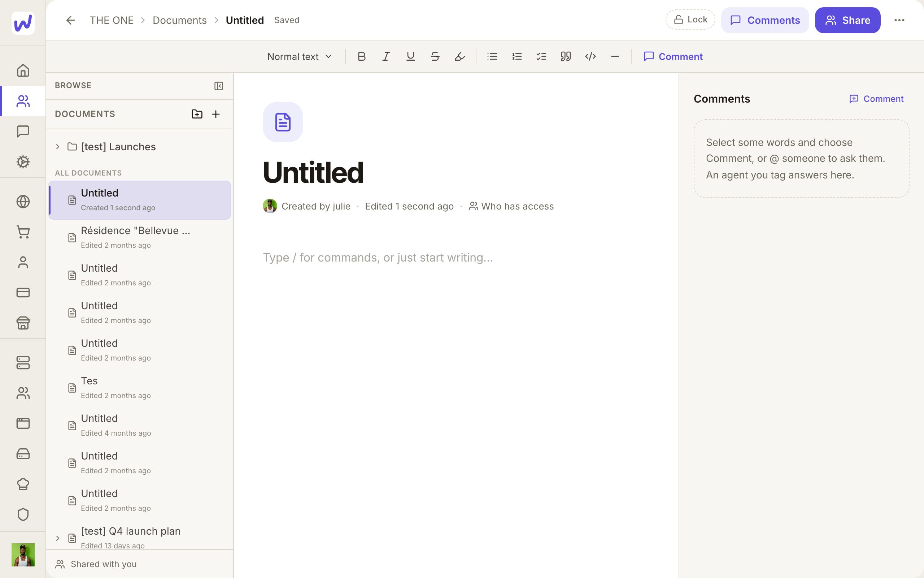Open the Tes document

140,388
